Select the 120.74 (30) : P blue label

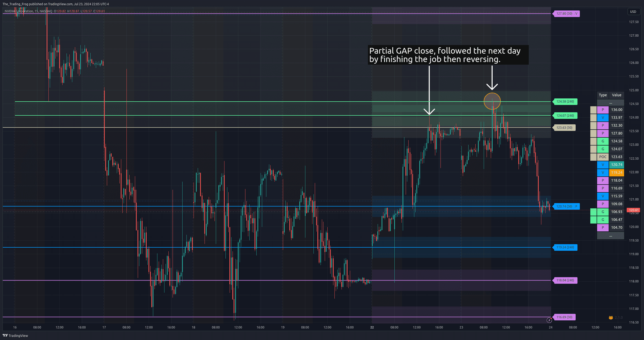(x=566, y=207)
